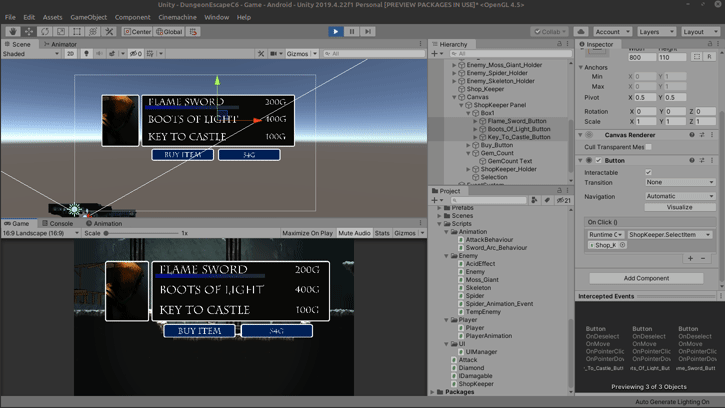Toggle blueprint mode in Rect Transform
The image size is (725, 408).
coord(697,57)
